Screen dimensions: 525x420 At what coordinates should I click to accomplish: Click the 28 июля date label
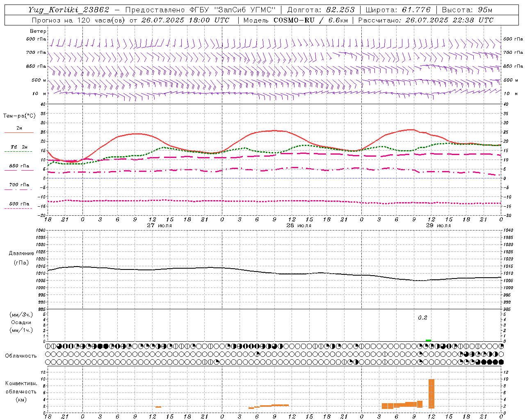pos(299,226)
